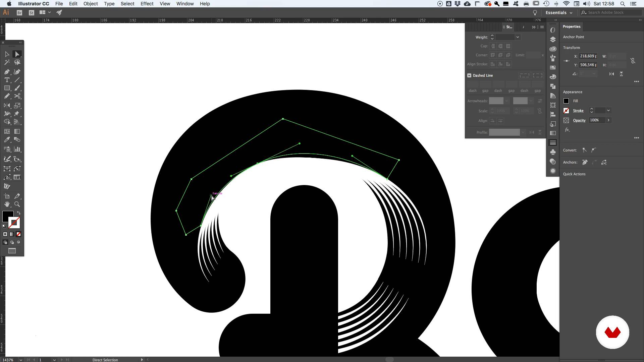
Task: Expand hidden Stroke panel tabs
Action: 533,27
